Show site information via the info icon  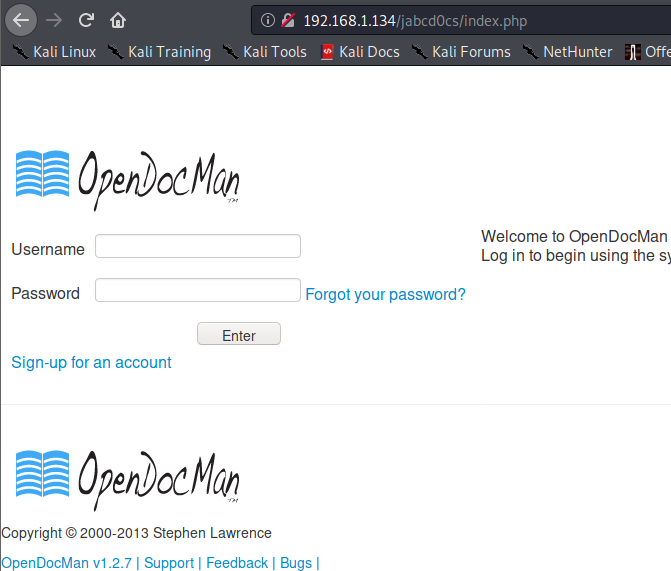point(268,20)
